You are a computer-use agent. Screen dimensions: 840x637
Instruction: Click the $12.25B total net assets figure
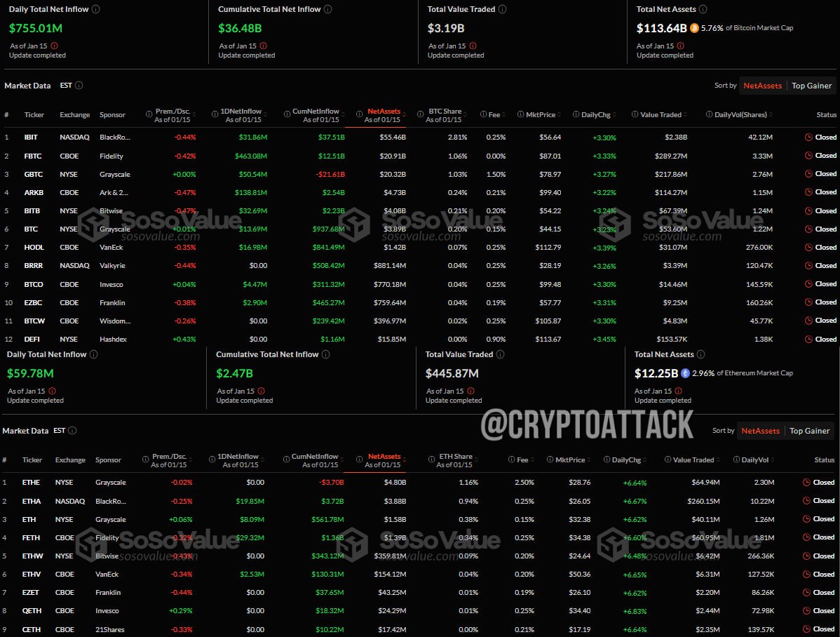[656, 373]
